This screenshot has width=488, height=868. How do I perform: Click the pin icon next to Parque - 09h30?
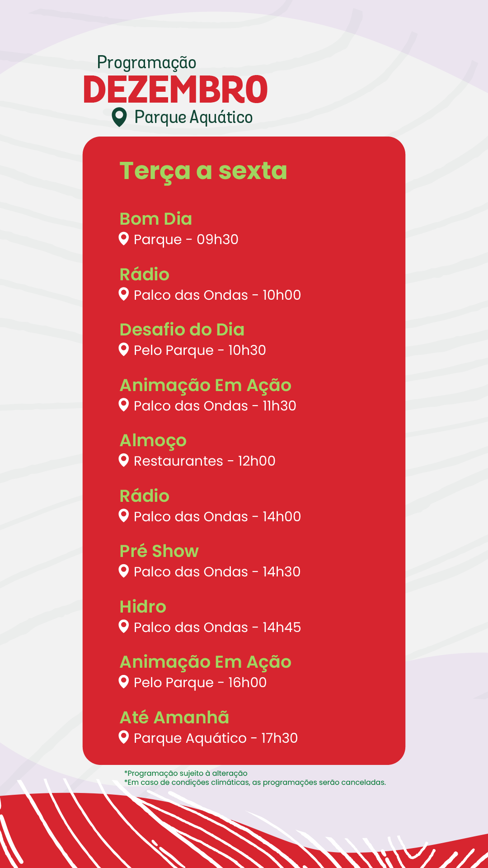point(123,238)
